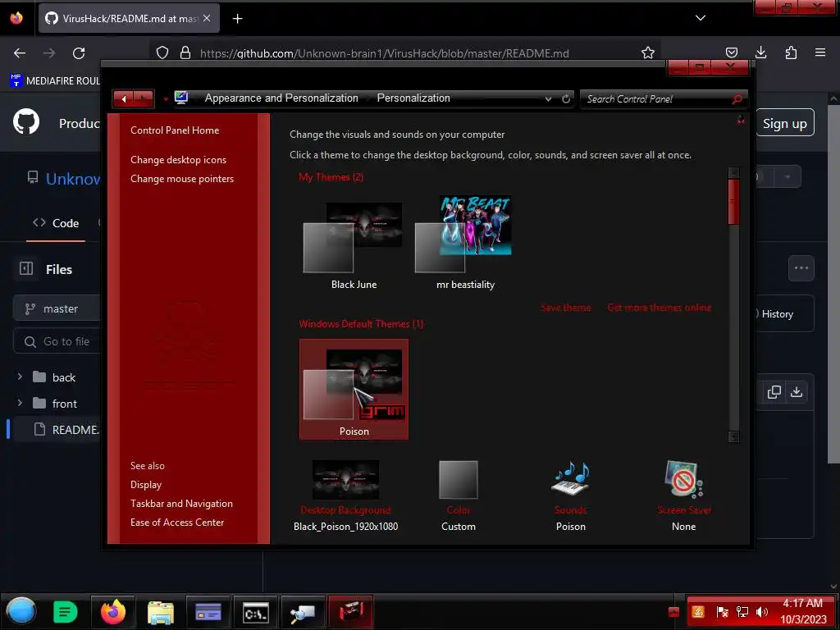
Task: Open green notes app in taskbar
Action: (66, 612)
